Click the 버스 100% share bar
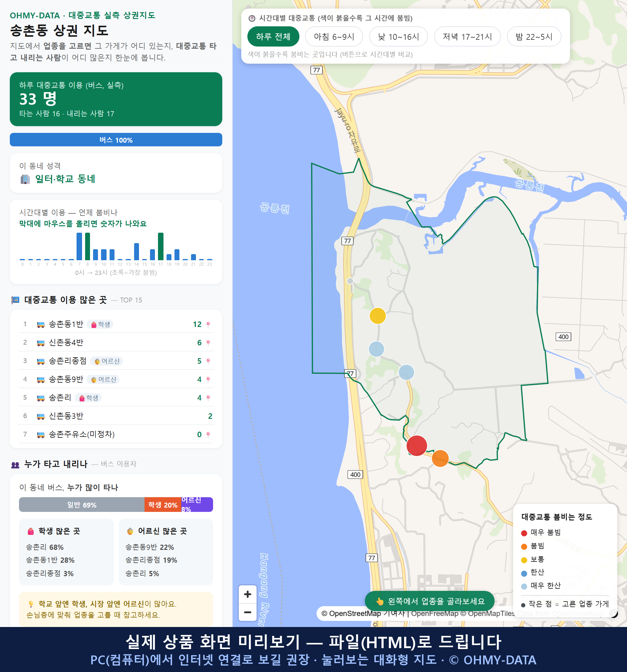Image resolution: width=627 pixels, height=672 pixels. [x=116, y=140]
